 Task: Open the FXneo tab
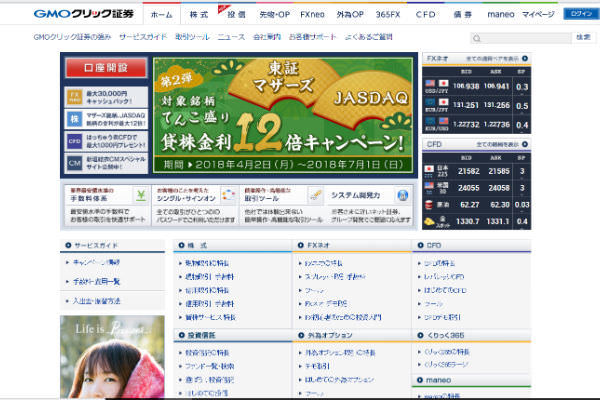tap(312, 15)
